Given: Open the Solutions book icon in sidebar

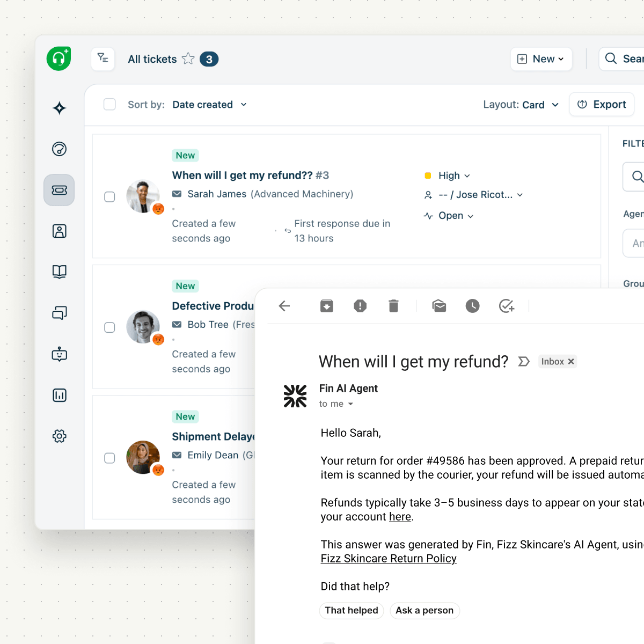Looking at the screenshot, I should pyautogui.click(x=60, y=272).
